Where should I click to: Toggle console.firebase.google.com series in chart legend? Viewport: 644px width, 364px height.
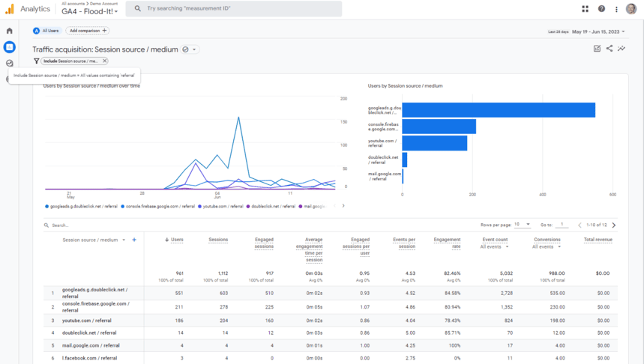click(x=159, y=206)
